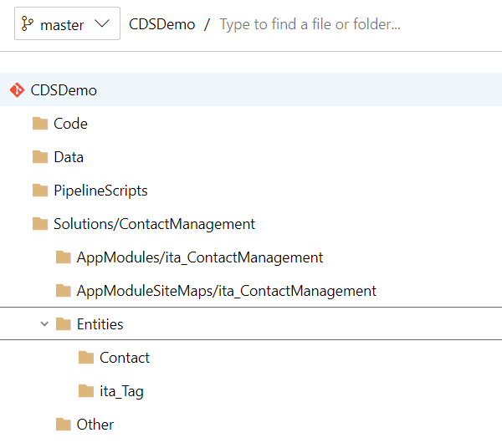Viewport: 502px width, 448px height.
Task: Click the git repository icon beside CDSDemo
Action: tap(17, 90)
